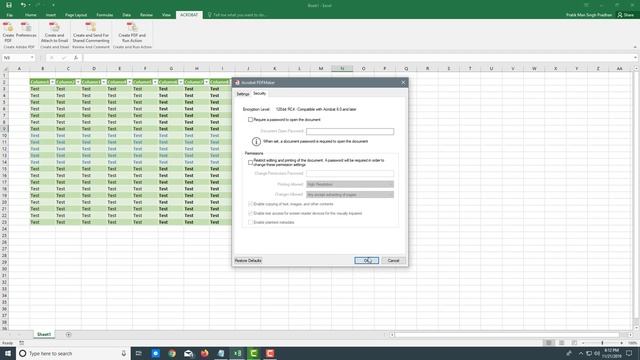The height and width of the screenshot is (360, 640).
Task: Add a new sheet with the plus icon
Action: 69,335
